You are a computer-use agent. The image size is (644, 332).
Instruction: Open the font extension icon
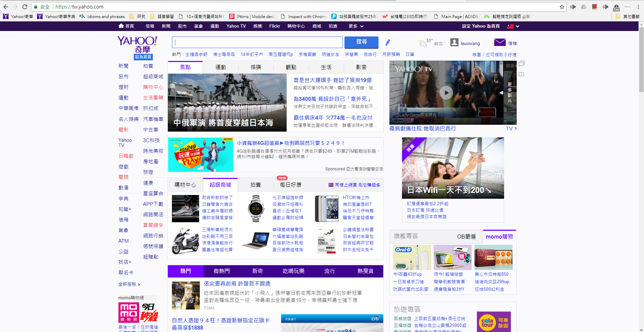coord(627,7)
